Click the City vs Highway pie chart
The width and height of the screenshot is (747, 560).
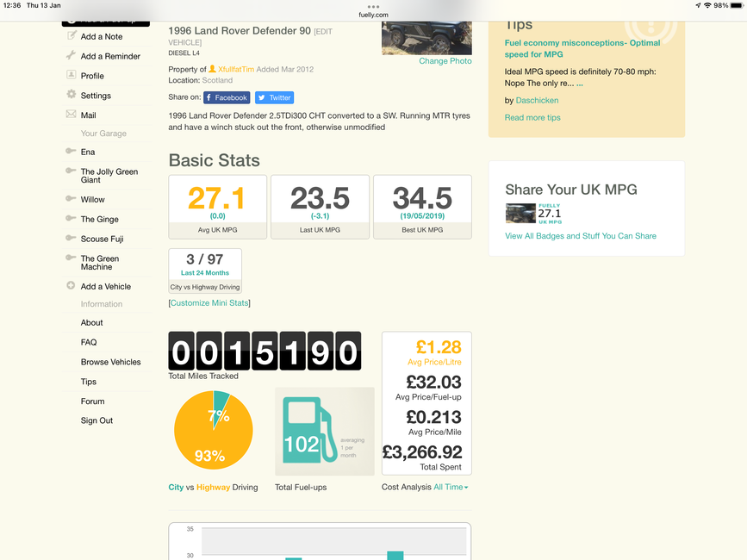coord(214,430)
